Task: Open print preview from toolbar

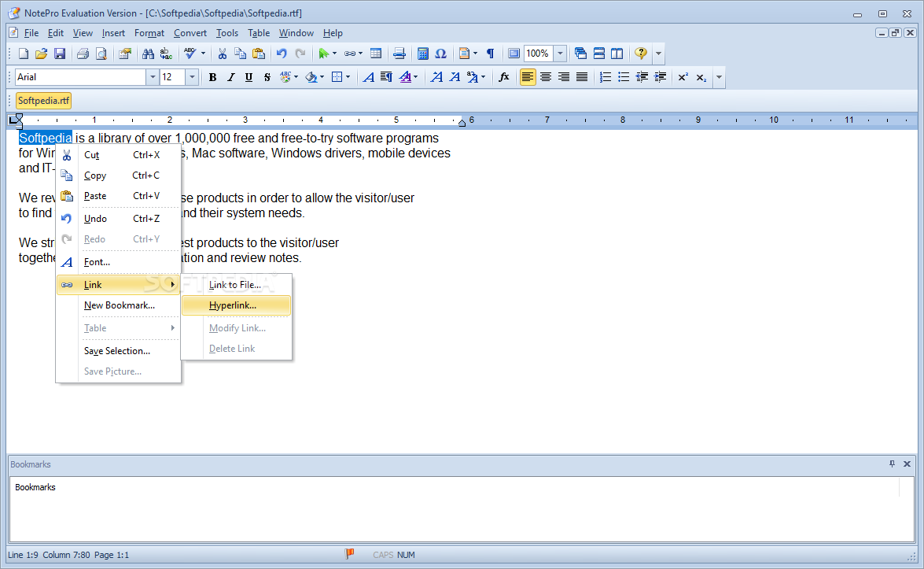Action: point(101,54)
